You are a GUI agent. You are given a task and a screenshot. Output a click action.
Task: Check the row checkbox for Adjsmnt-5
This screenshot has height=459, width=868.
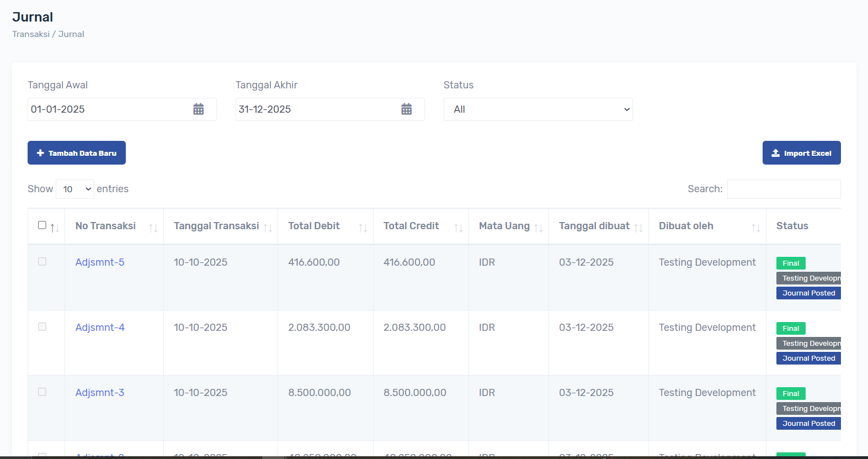(42, 262)
